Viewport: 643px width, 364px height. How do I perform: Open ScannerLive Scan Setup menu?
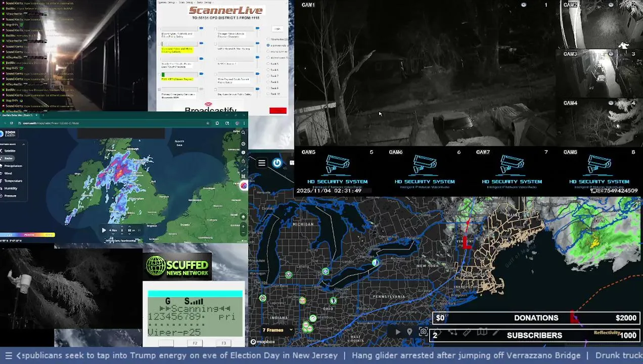pos(186,3)
